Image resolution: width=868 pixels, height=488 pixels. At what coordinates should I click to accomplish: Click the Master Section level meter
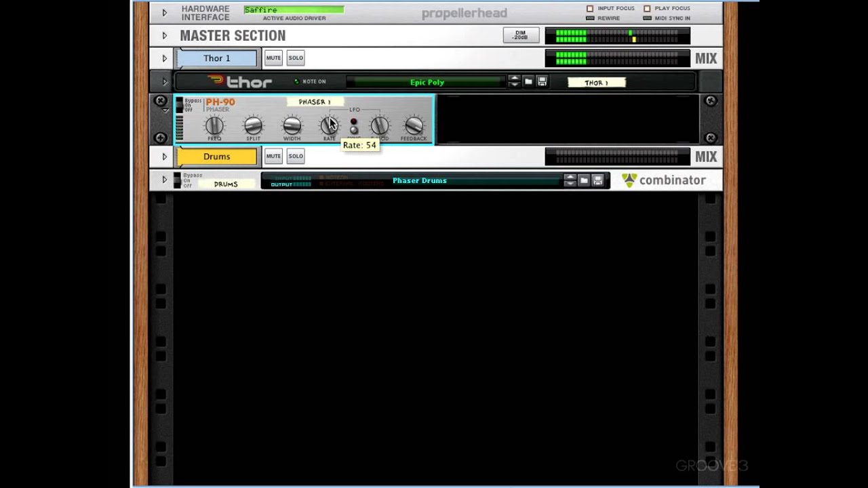(x=617, y=36)
